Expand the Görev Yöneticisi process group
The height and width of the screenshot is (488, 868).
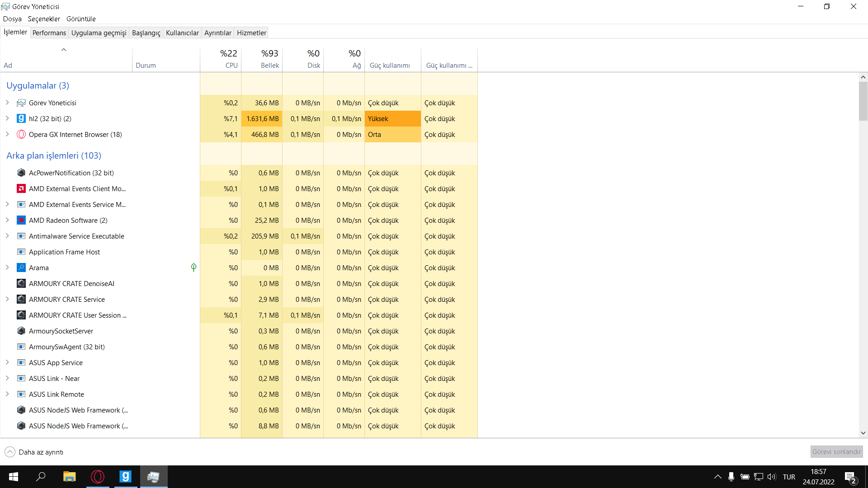coord(7,103)
